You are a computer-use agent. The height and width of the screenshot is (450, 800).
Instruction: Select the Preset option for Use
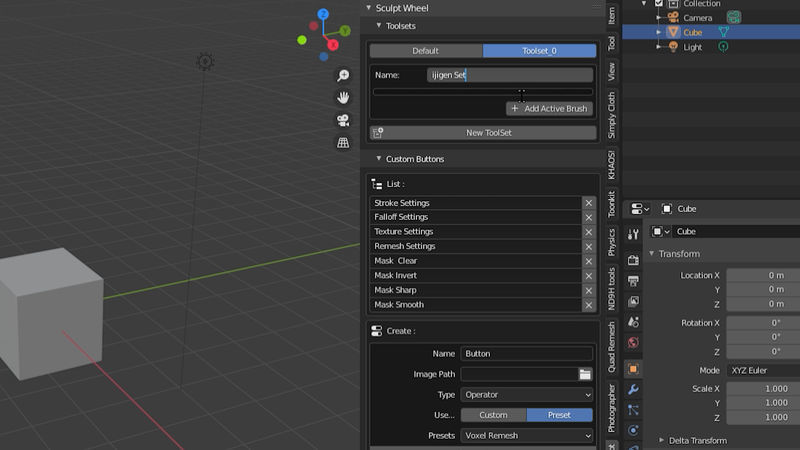point(559,415)
